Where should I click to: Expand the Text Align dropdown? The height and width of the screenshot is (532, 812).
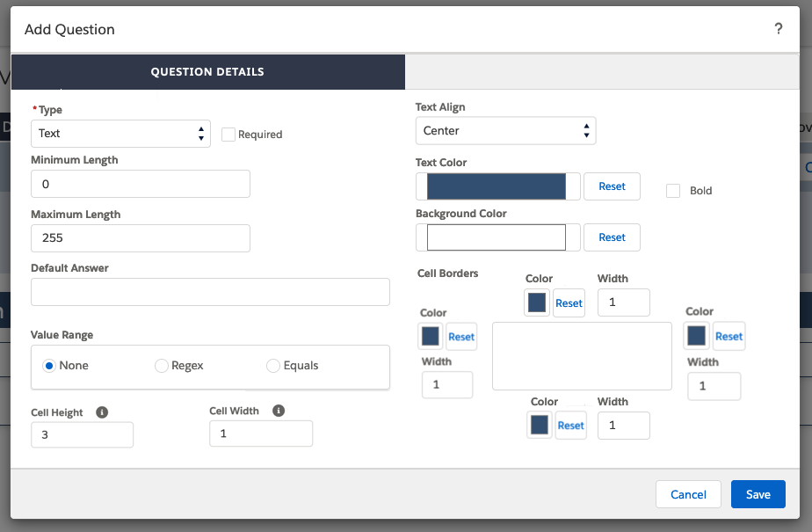(505, 131)
